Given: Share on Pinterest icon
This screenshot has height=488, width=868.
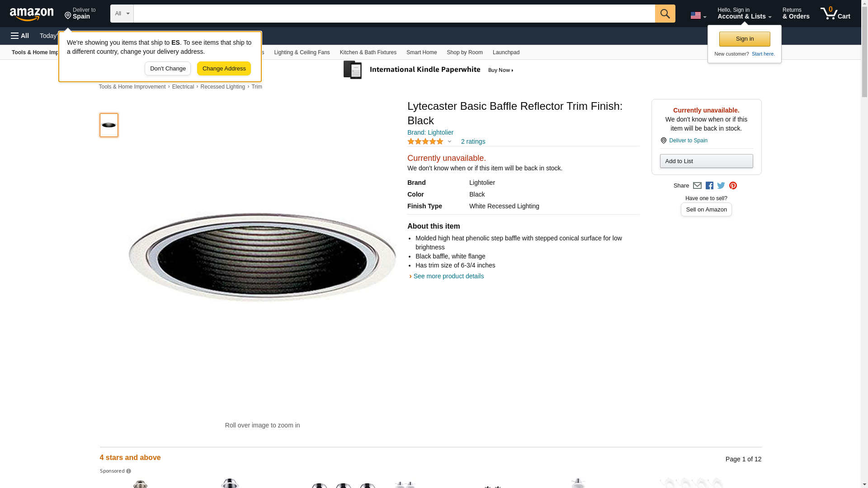Looking at the screenshot, I should [733, 186].
